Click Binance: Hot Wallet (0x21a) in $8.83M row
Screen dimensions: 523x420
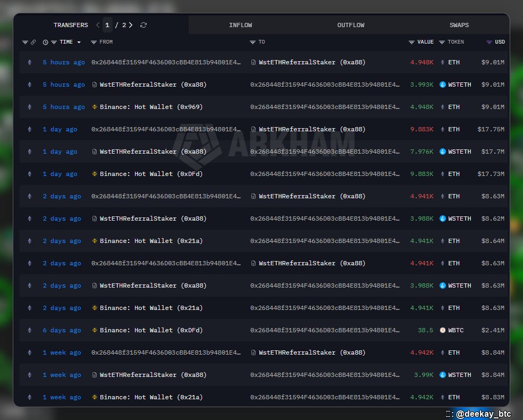click(151, 397)
